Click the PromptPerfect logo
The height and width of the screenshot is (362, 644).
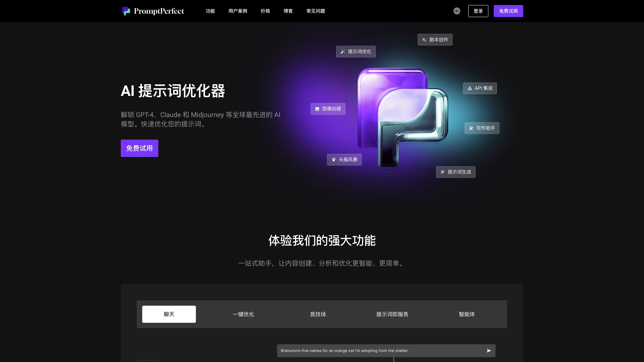click(153, 11)
